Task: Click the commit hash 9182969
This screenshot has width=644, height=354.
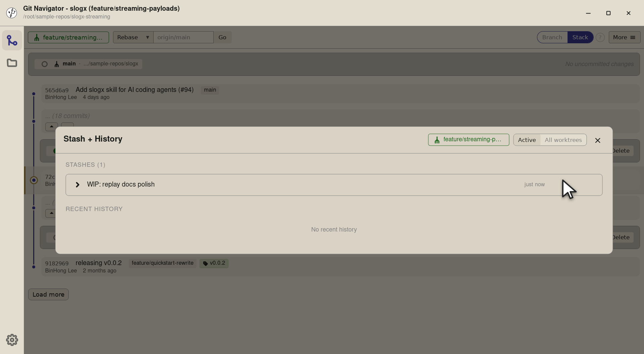Action: pyautogui.click(x=57, y=263)
